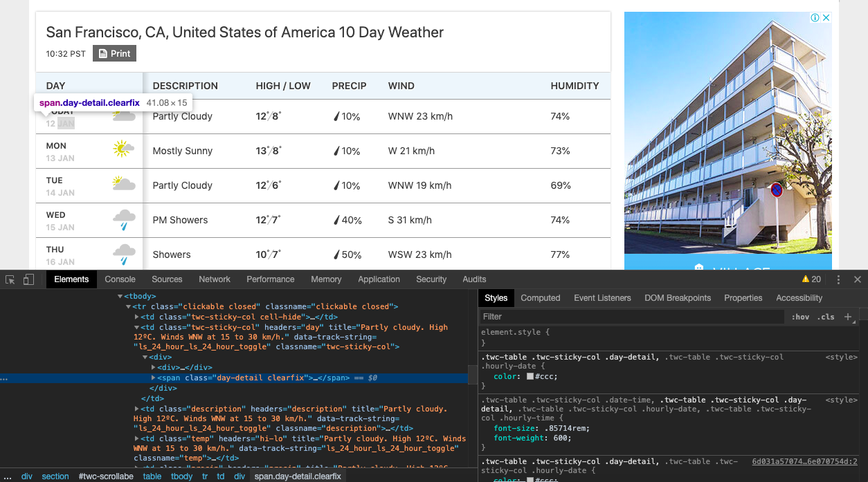The image size is (868, 482).
Task: Click Monday's Mostly Sunny weather icon
Action: pos(123,149)
